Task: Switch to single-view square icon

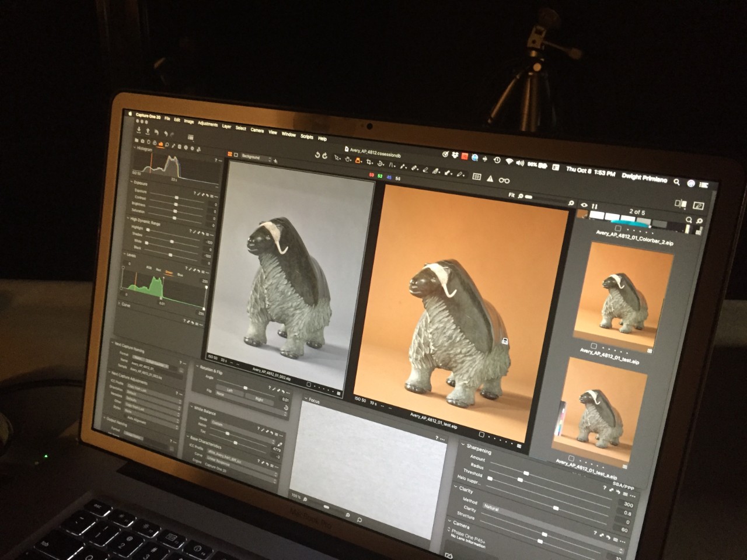Action: tap(236, 155)
